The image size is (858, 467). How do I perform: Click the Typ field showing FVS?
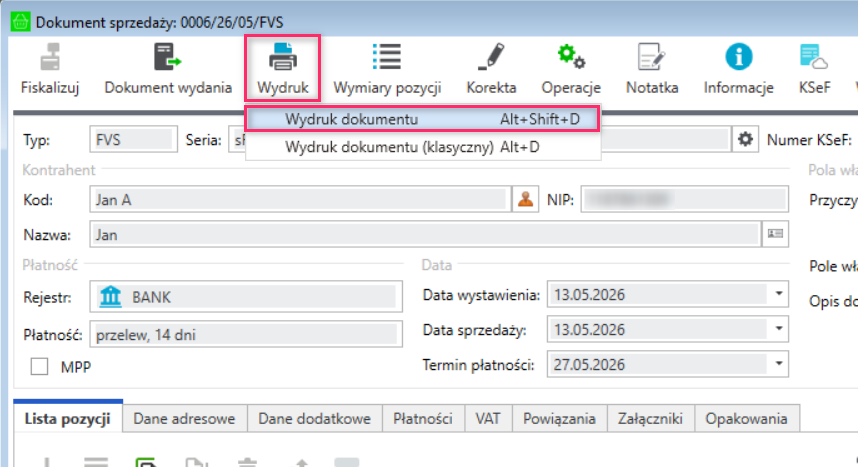pyautogui.click(x=134, y=140)
